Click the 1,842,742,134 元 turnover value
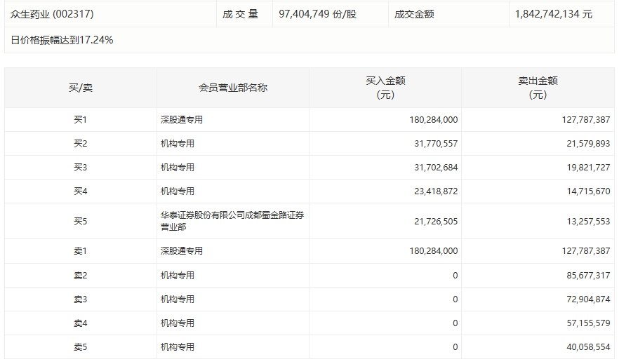619x364 pixels. [x=553, y=14]
